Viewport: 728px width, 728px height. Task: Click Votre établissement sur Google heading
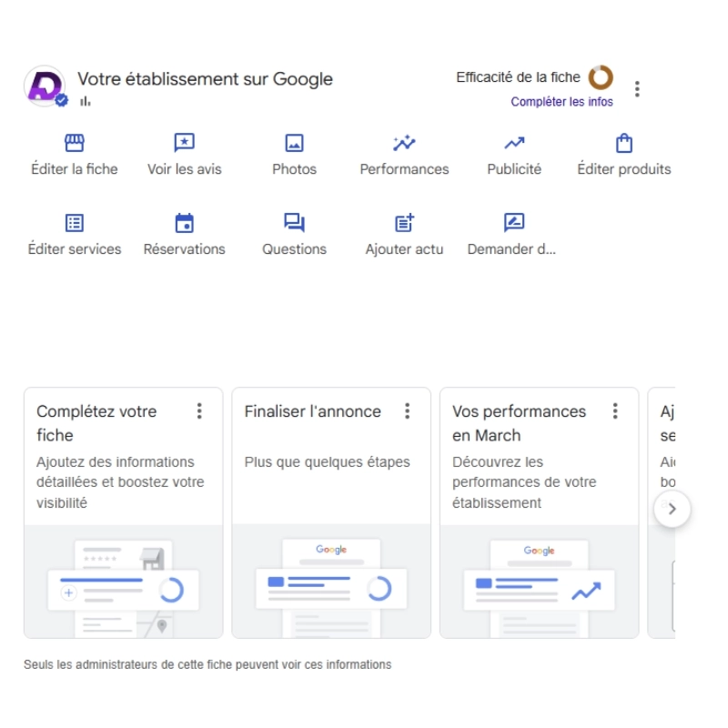[x=205, y=79]
